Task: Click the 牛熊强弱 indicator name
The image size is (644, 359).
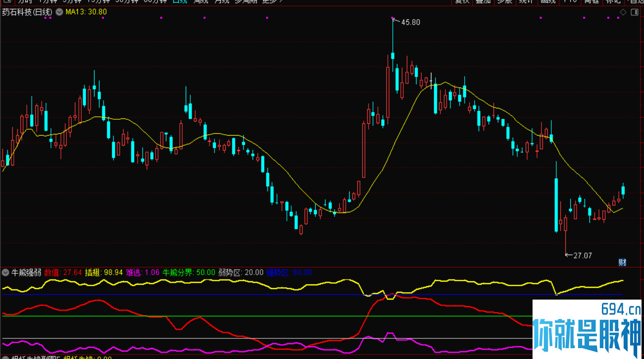Action: click(26, 272)
